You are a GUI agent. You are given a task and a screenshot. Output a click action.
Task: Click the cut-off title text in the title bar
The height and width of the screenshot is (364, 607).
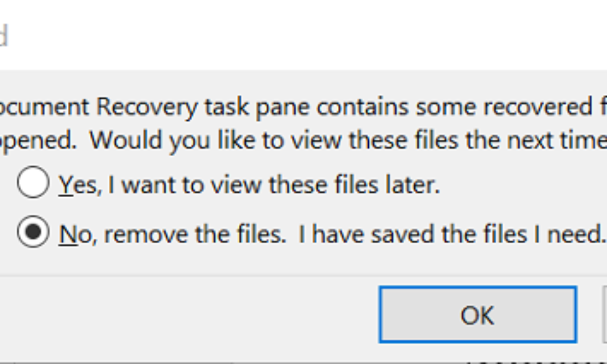pos(3,36)
